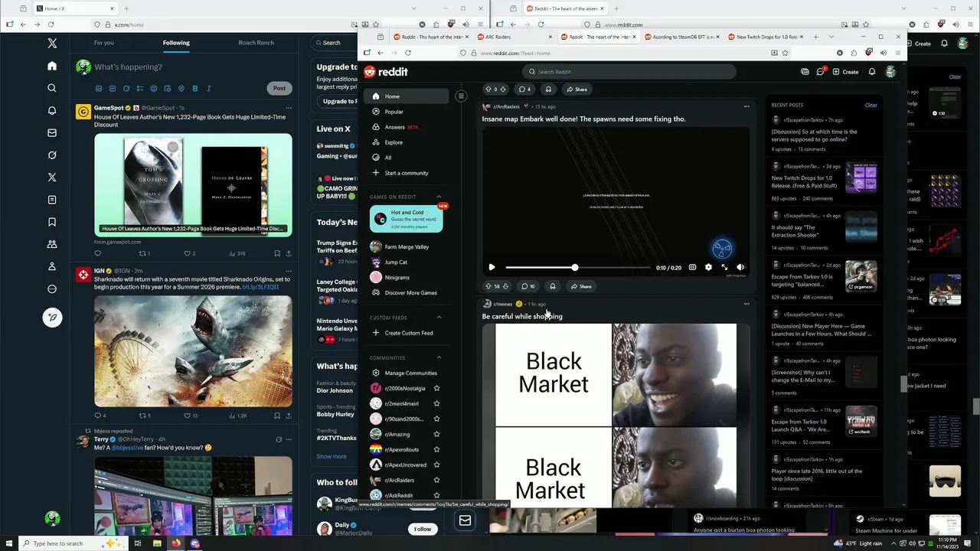The image size is (980, 551).
Task: Play the Reddit ArcRaiders video
Action: (x=492, y=267)
